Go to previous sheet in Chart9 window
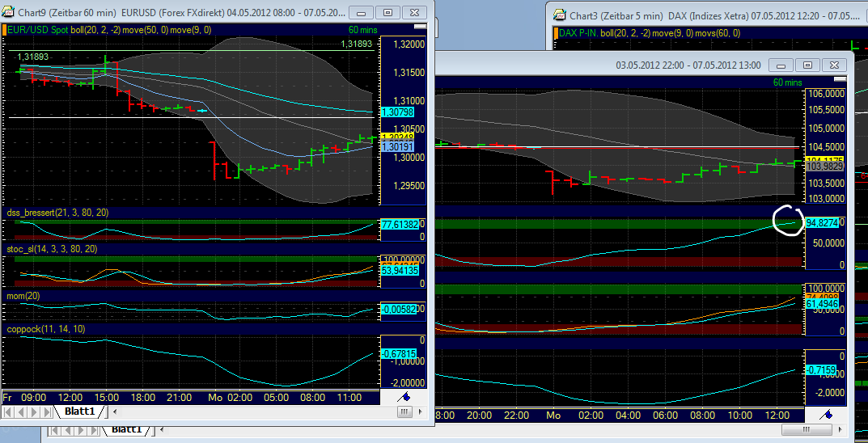868x443 pixels. coord(22,412)
